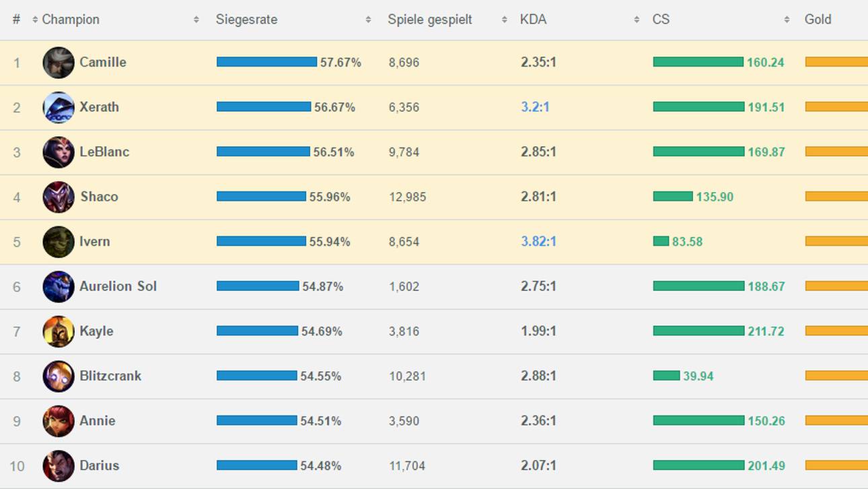Click Camille's champion portrait icon
Image resolution: width=868 pixels, height=489 pixels.
click(59, 63)
